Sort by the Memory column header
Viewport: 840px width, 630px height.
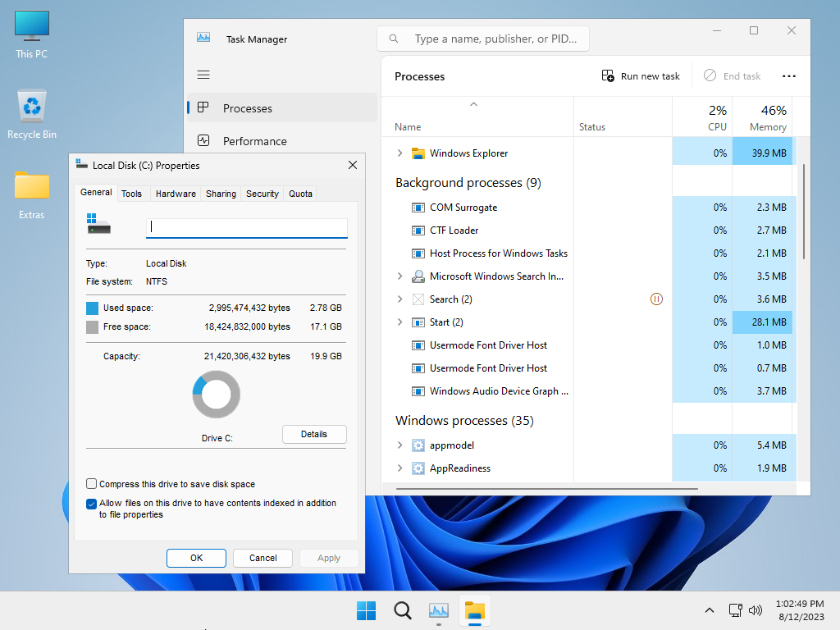tap(762, 116)
